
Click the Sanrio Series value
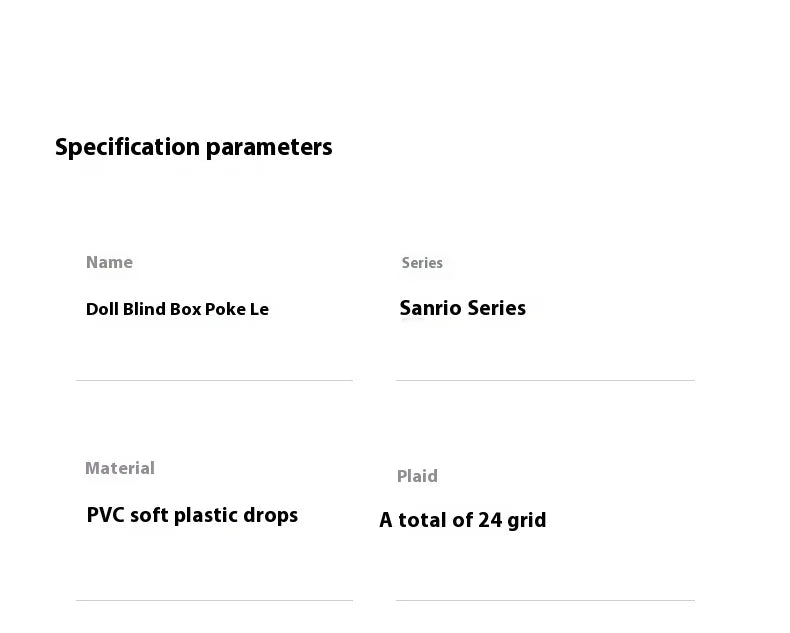[x=463, y=308]
